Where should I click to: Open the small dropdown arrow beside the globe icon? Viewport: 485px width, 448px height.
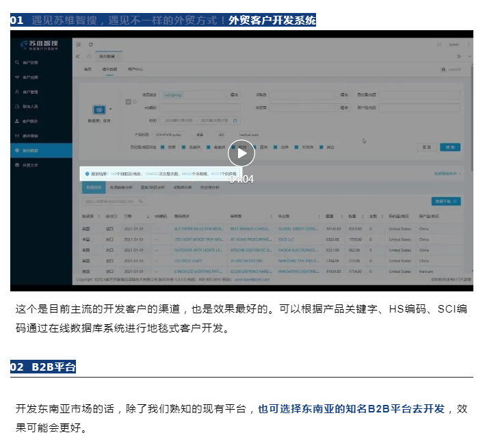point(110,109)
